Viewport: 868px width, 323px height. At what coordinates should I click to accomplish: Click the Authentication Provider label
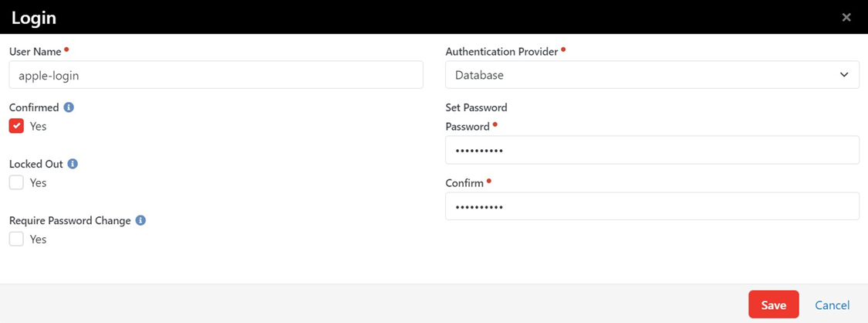click(x=502, y=52)
